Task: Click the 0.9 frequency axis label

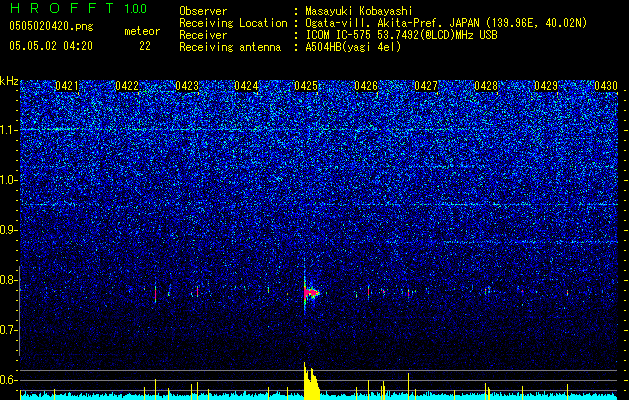Action: 8,230
